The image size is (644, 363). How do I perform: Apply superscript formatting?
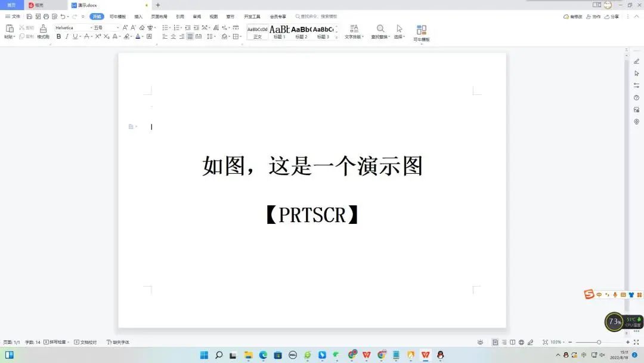click(97, 36)
